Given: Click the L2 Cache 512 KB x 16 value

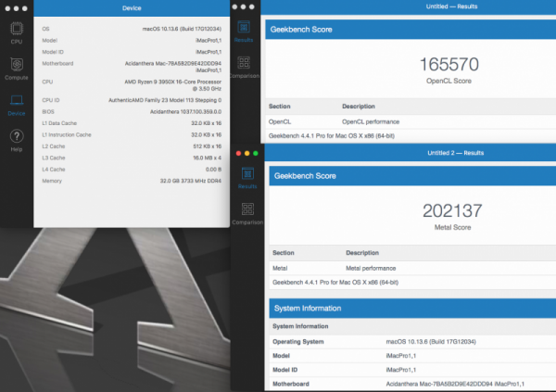Looking at the screenshot, I should [x=207, y=146].
